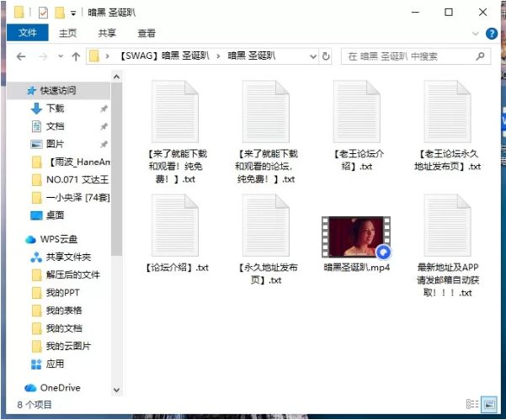Open 应用 in the sidebar

(48, 364)
